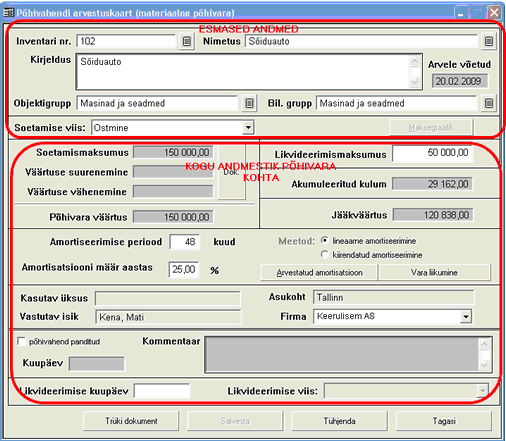Screen dimensions: 506x441
Task: Open the Vara liikumine view
Action: click(x=434, y=273)
